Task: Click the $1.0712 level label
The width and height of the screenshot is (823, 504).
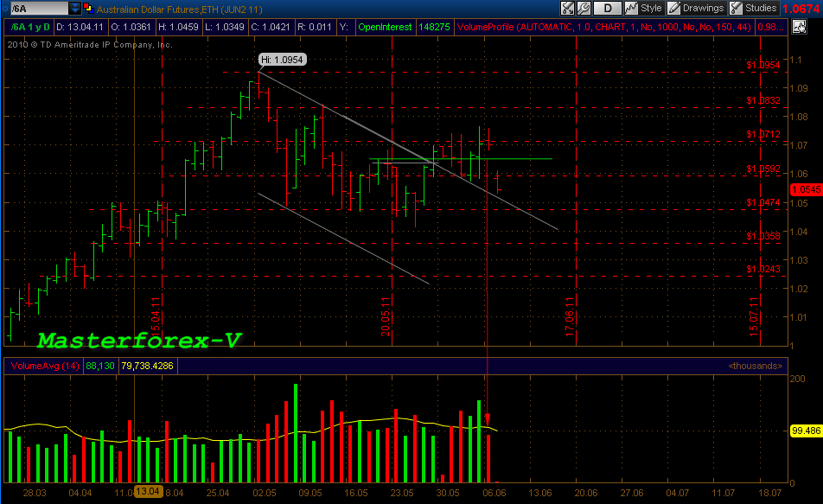Action: [x=763, y=134]
